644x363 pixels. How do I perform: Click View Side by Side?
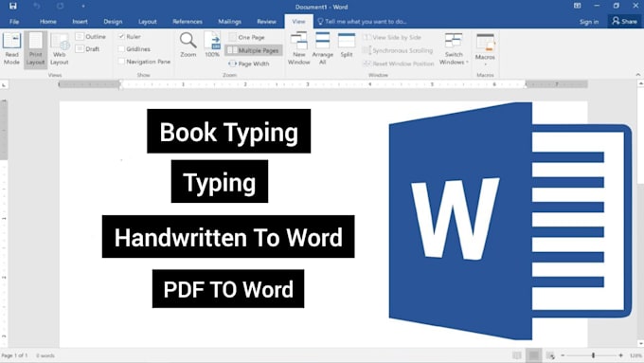coord(392,37)
